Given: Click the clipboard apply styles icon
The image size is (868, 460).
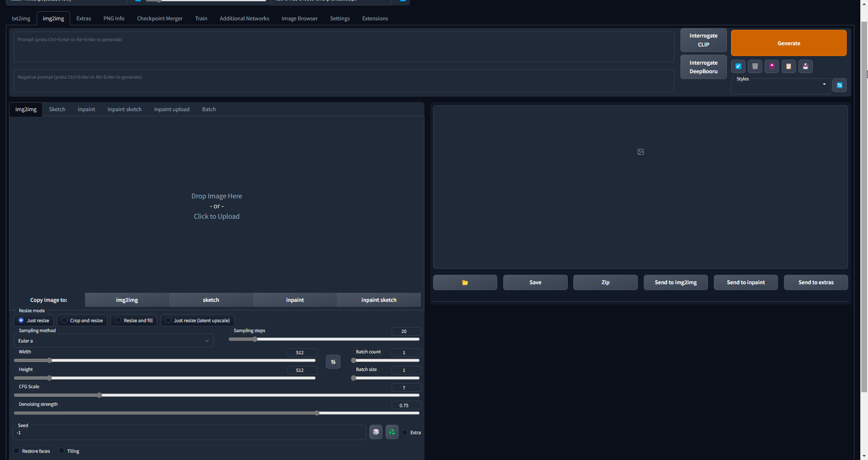Looking at the screenshot, I should point(788,66).
